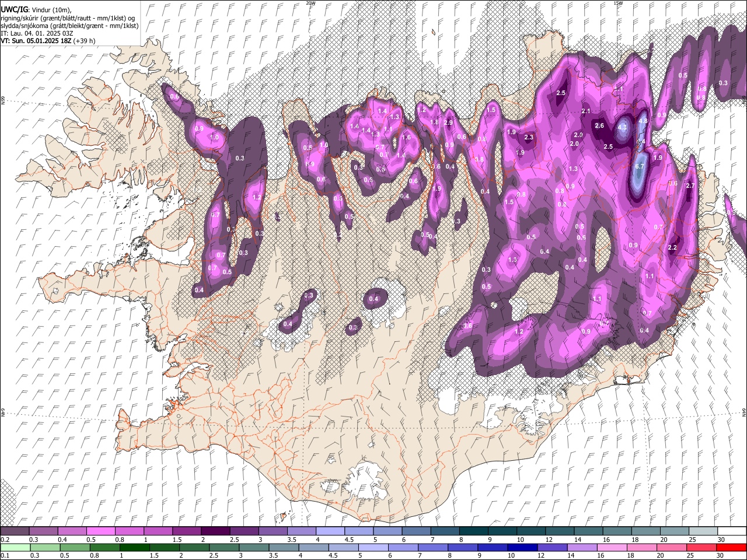This screenshot has width=747, height=560.
Task: Click the '4.3' precipitation value on the map
Action: tap(622, 127)
